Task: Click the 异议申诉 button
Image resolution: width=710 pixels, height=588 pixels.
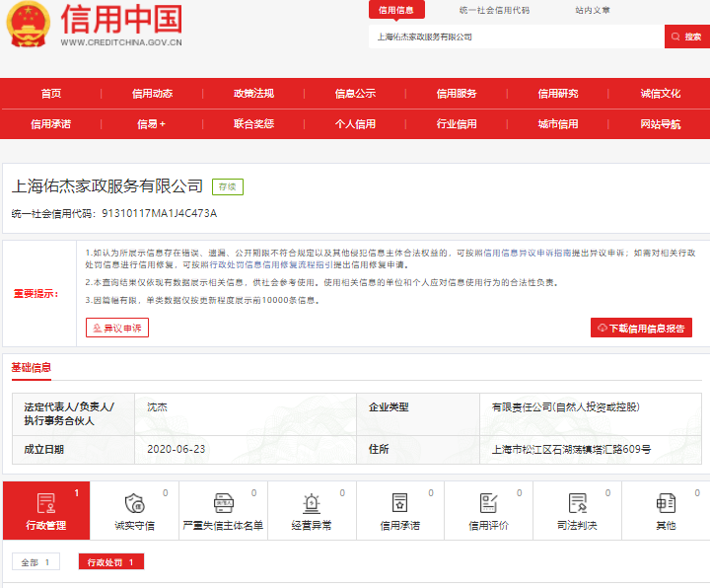Action: click(117, 328)
